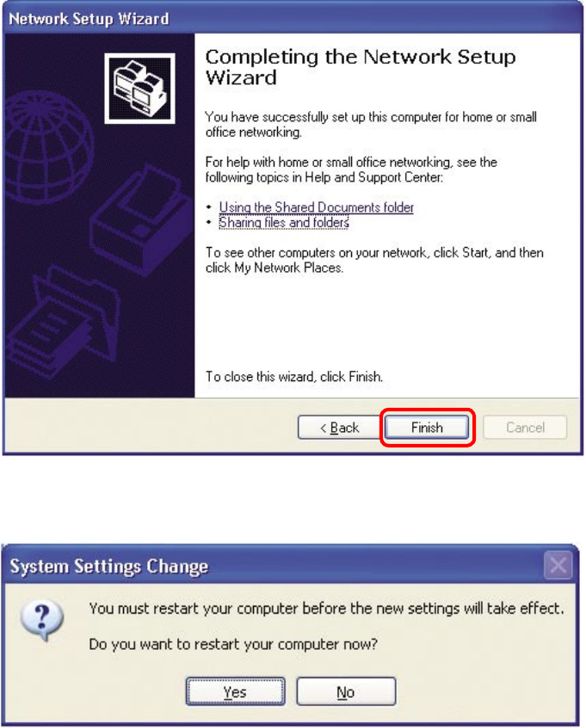
Task: Go back using the Back button
Action: 339,427
